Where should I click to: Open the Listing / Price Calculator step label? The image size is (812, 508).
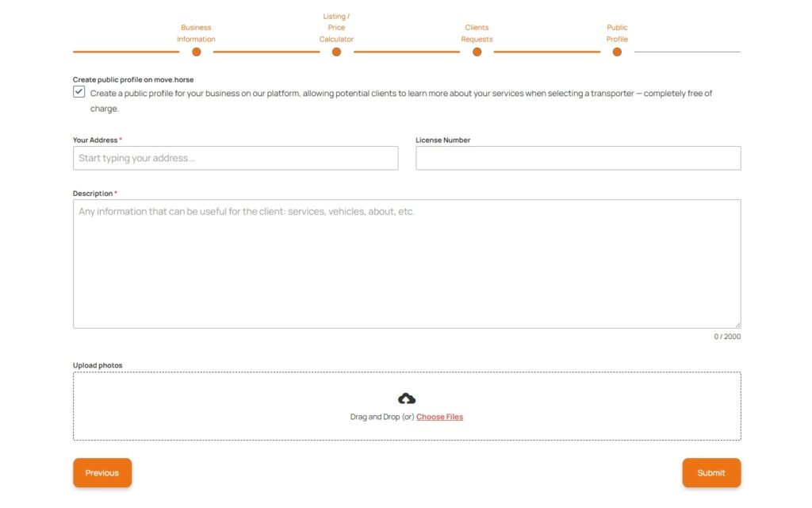(336, 28)
